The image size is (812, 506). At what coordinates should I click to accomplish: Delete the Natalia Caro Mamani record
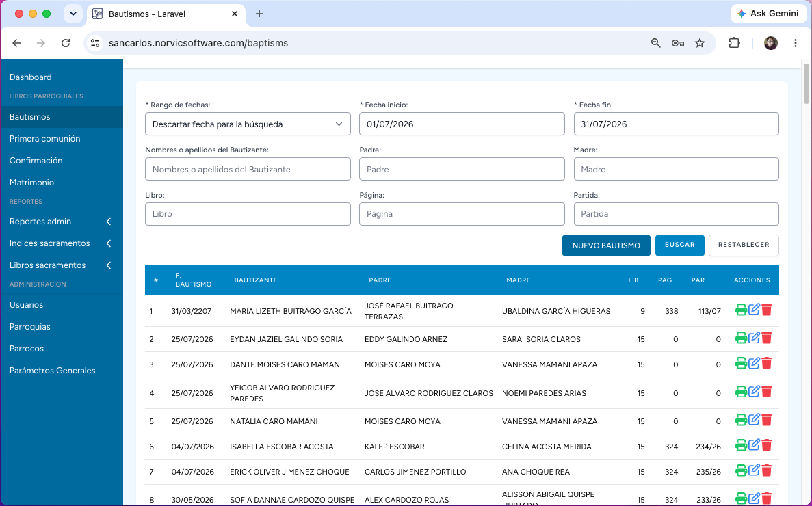[x=767, y=420]
